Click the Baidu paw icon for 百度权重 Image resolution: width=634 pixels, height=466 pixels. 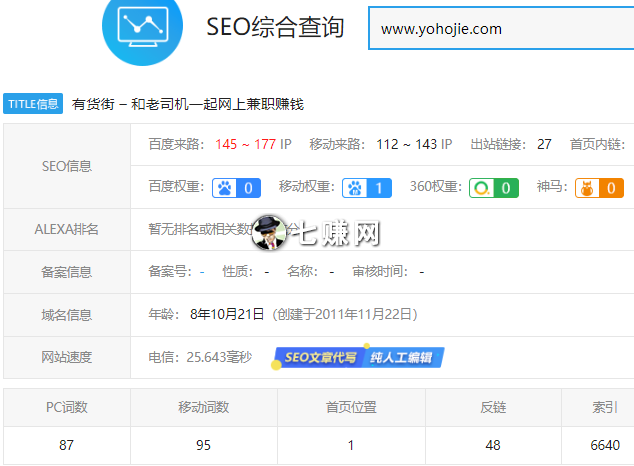tap(224, 188)
